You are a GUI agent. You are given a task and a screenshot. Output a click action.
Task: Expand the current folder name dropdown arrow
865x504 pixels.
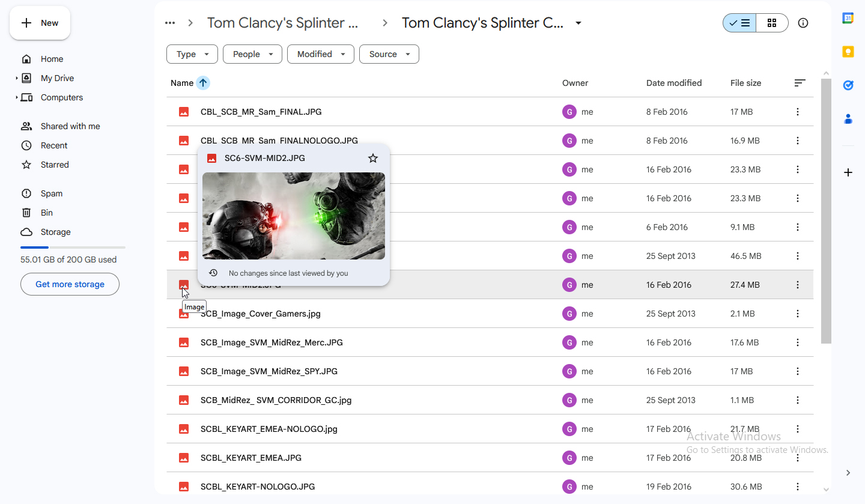(578, 23)
